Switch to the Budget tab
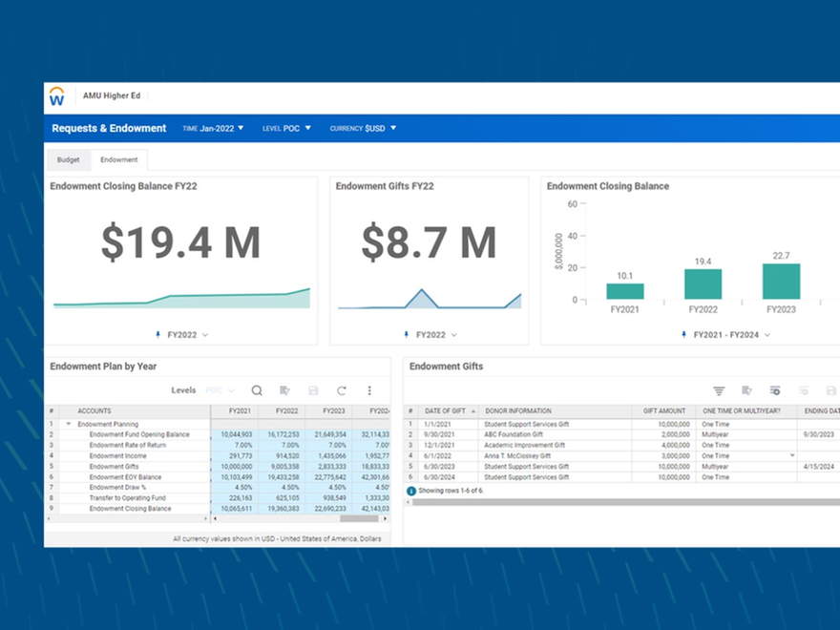Viewport: 840px width, 630px height. pyautogui.click(x=69, y=159)
